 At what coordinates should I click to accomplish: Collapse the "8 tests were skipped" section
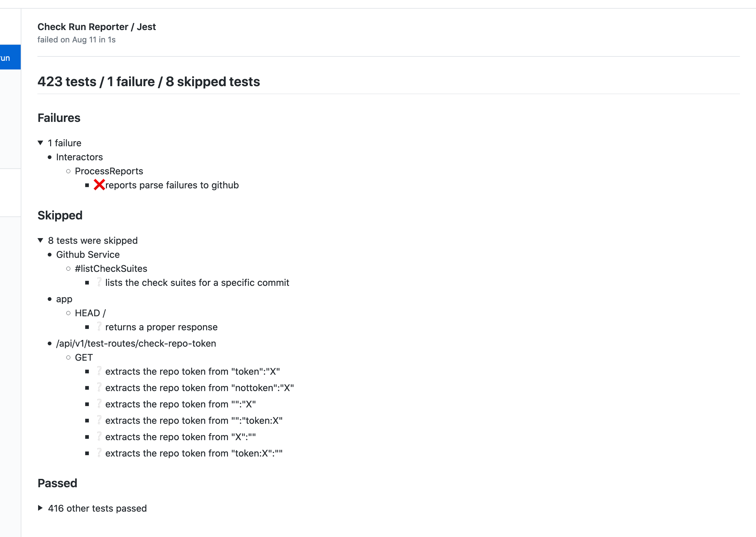(x=40, y=240)
